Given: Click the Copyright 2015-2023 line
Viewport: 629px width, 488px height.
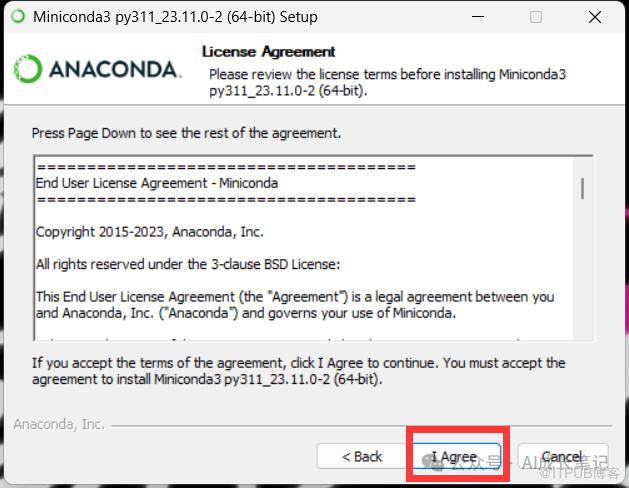Looking at the screenshot, I should click(x=150, y=232).
